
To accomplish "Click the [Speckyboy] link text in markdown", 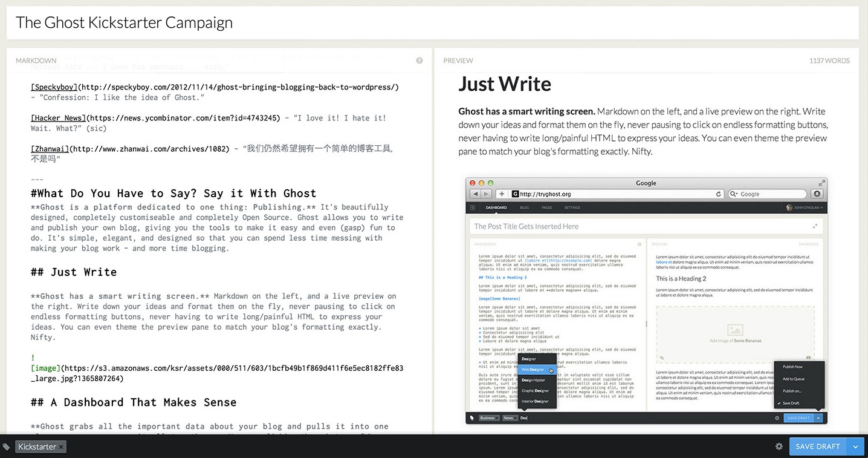I will [54, 87].
